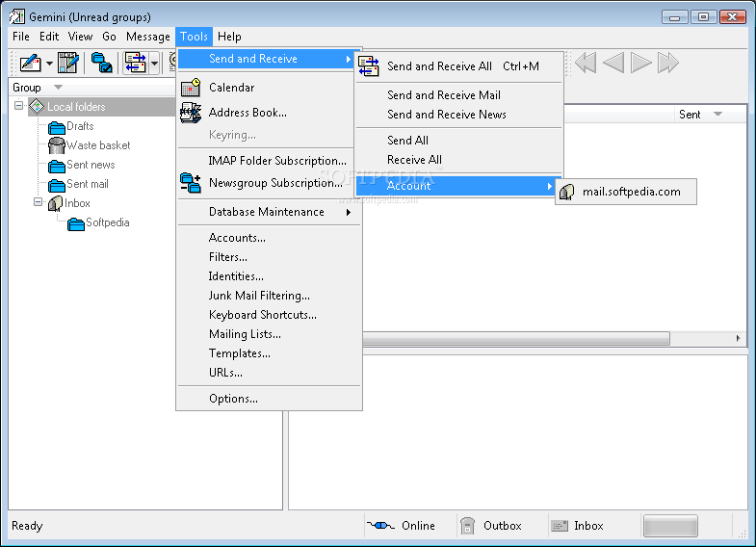Click the newsgroup subscription toolbar icon

102,63
